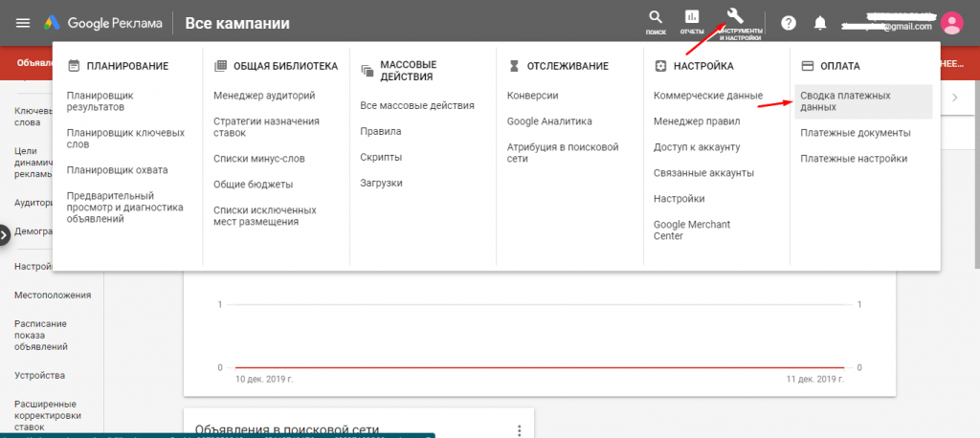Open Настройки in the setup column
Viewport: 980px width, 438px height.
click(x=679, y=199)
